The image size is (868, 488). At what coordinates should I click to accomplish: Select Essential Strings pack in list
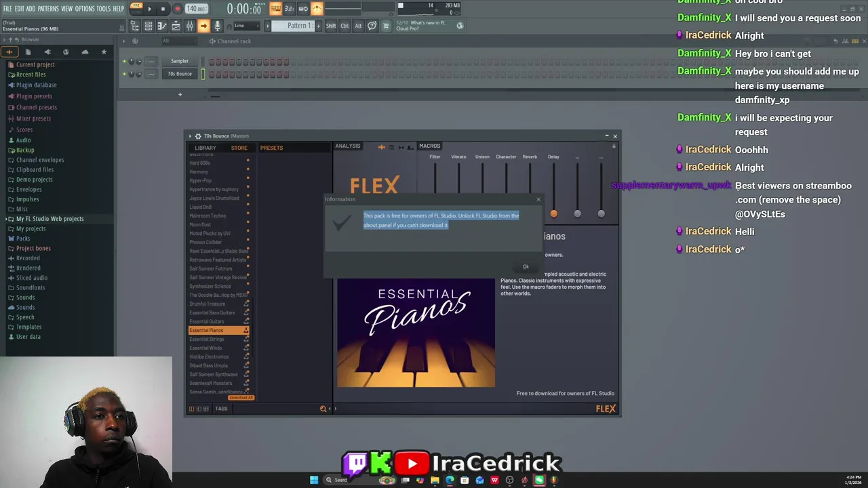pyautogui.click(x=218, y=340)
